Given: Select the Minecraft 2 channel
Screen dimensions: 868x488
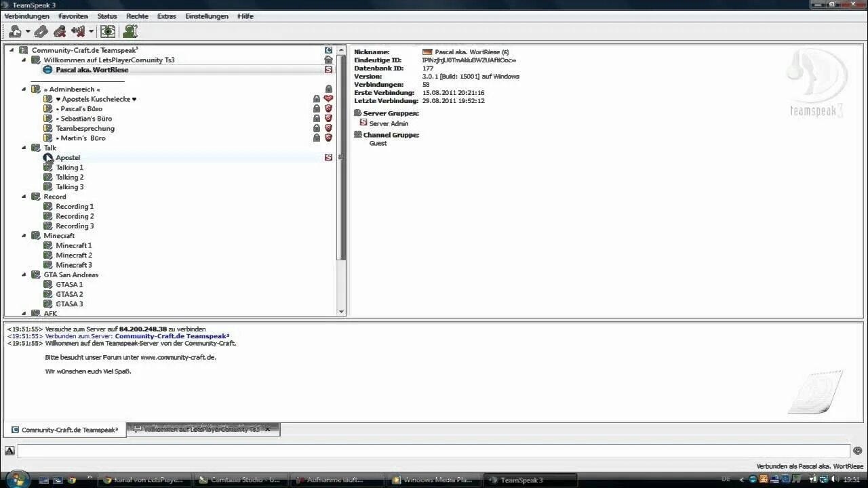Looking at the screenshot, I should click(x=74, y=255).
